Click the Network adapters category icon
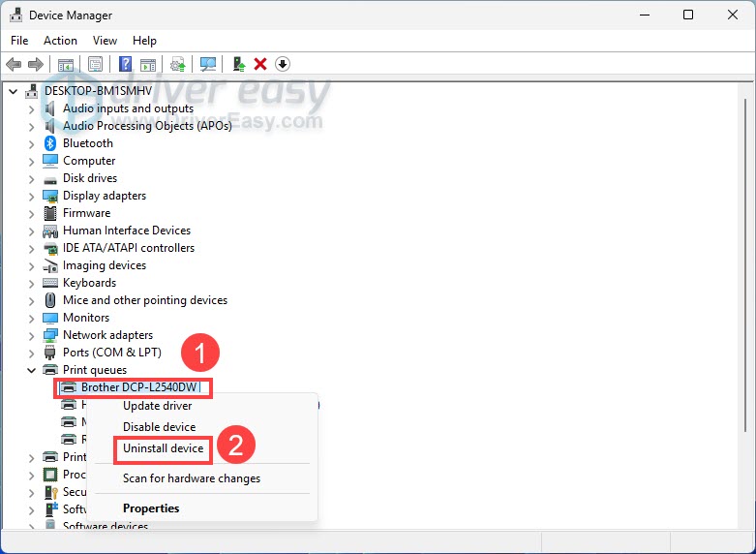Image resolution: width=756 pixels, height=554 pixels. click(x=50, y=335)
